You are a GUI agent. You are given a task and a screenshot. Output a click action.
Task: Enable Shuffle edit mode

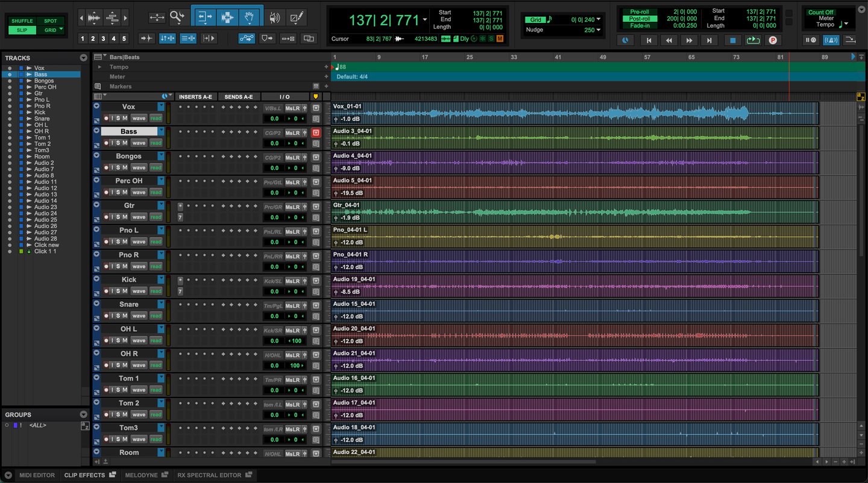pyautogui.click(x=22, y=21)
